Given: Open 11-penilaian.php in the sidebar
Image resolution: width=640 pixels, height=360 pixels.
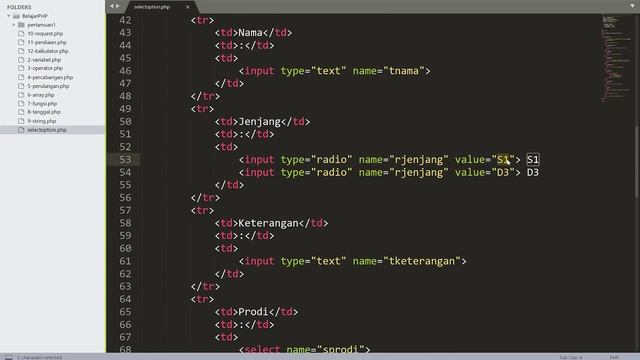Looking at the screenshot, I should (47, 42).
